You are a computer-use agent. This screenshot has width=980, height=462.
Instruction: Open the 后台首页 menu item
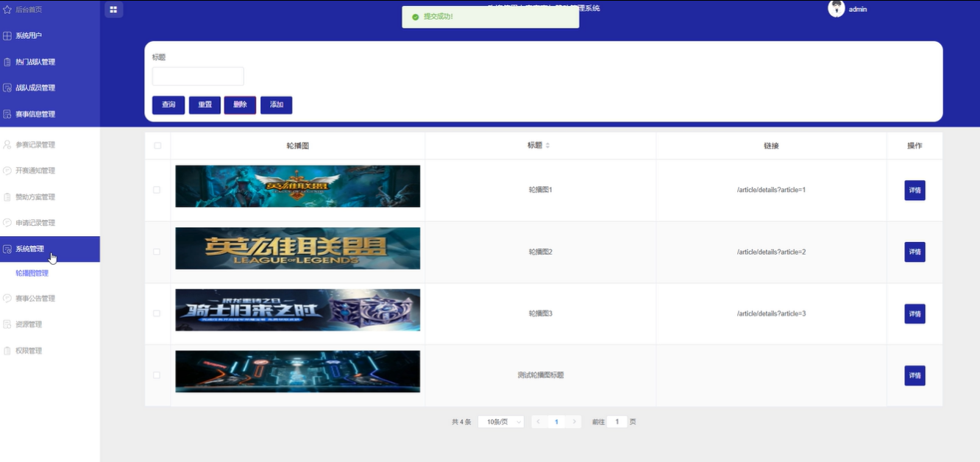(50, 10)
